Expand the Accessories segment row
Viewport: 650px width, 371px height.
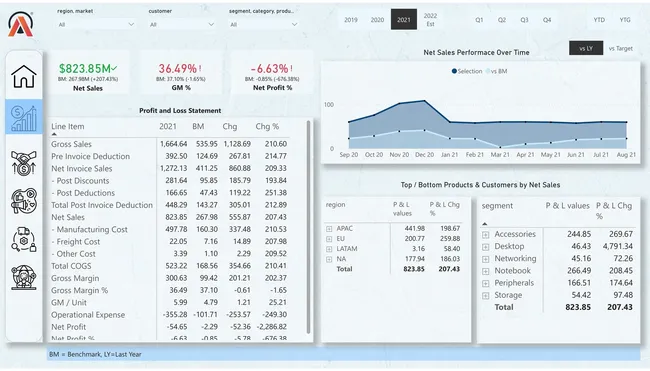[x=485, y=235]
